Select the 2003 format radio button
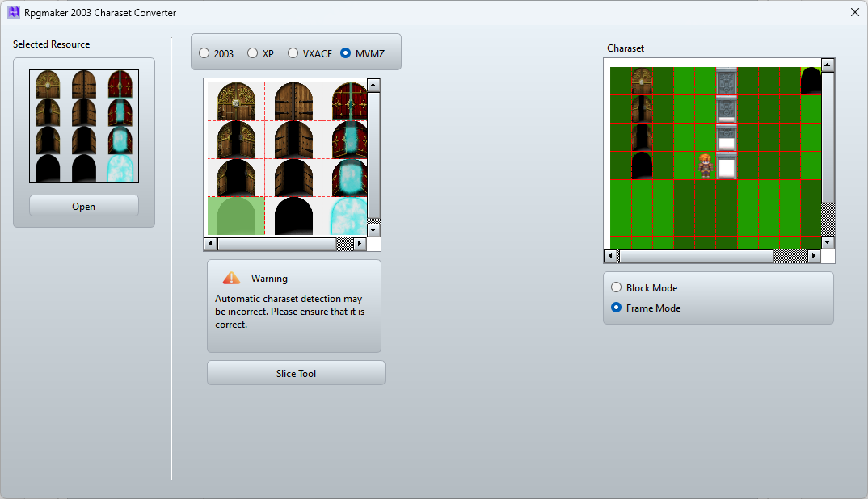 (x=204, y=53)
